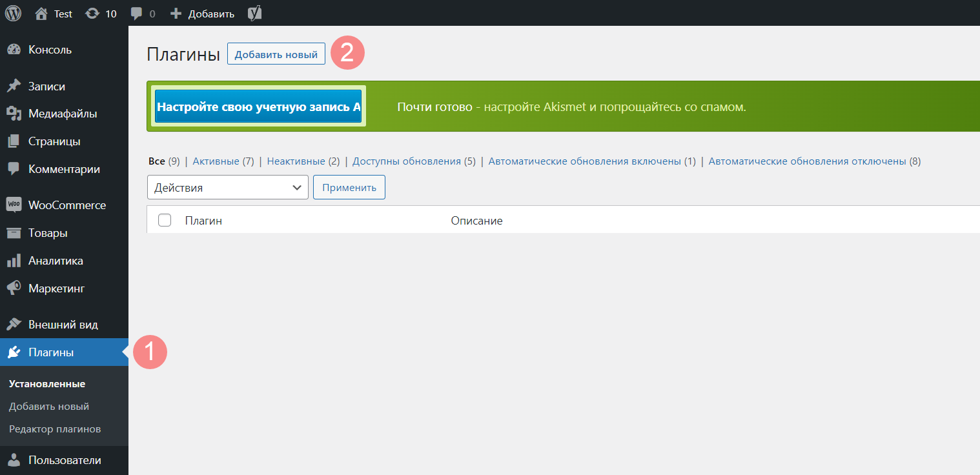This screenshot has height=475, width=980.
Task: Click the Добавить новый button near the title
Action: pos(276,55)
